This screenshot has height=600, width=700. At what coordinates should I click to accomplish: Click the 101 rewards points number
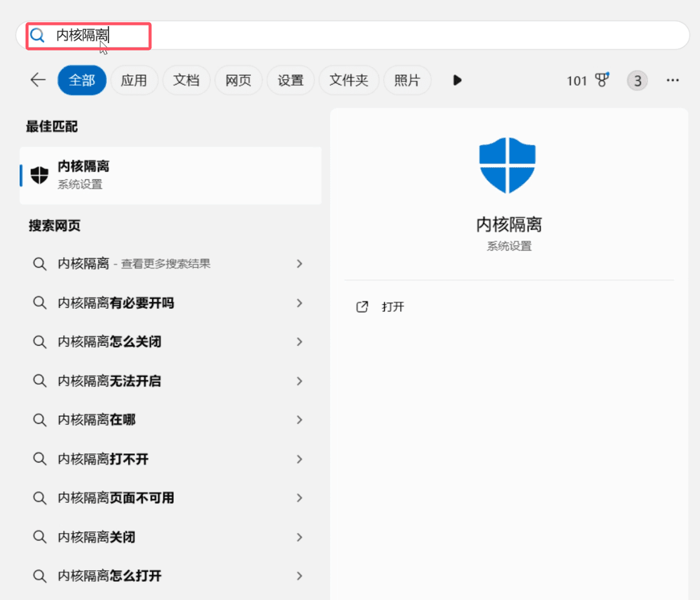click(576, 81)
